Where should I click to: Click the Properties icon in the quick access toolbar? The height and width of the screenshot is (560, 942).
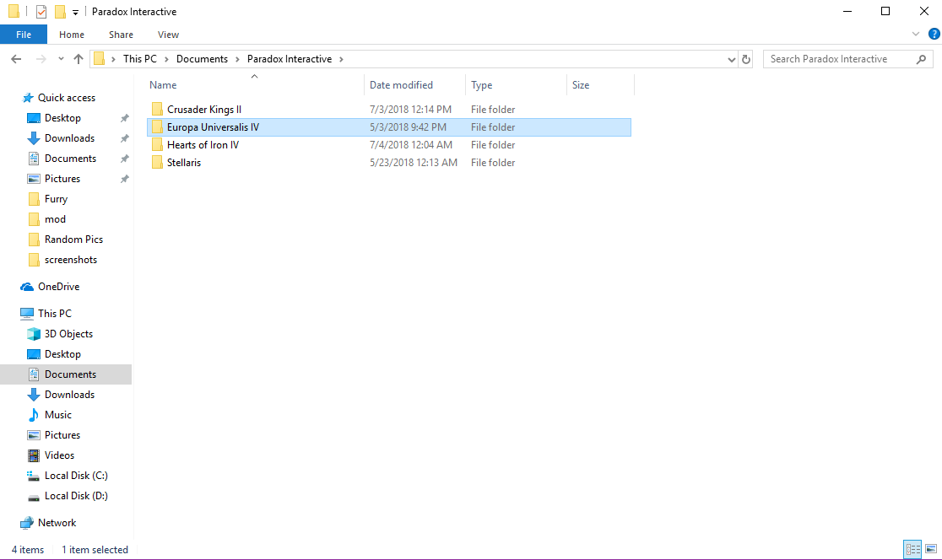(x=41, y=12)
